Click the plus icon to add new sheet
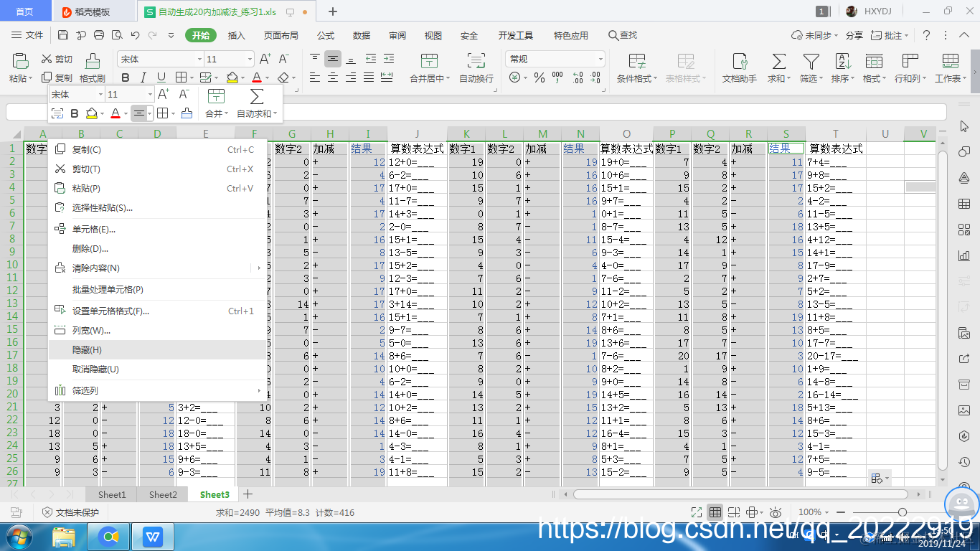The width and height of the screenshot is (980, 551). click(248, 494)
